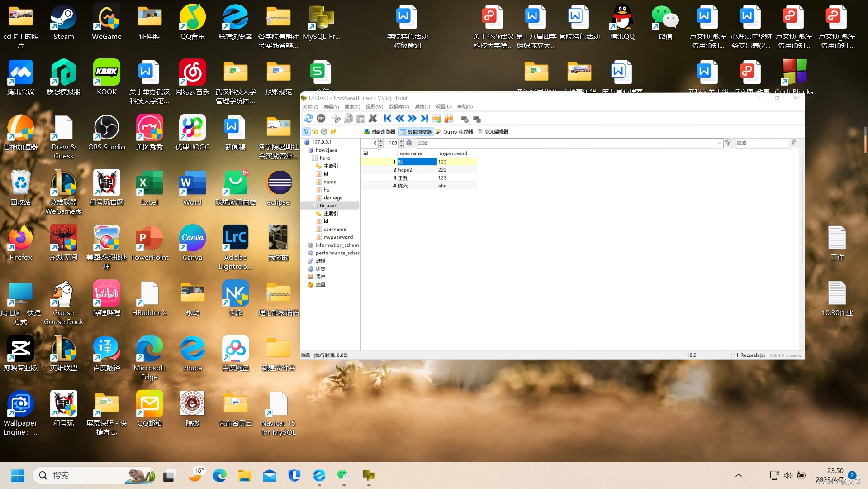
Task: Sort by mypassword column header
Action: 456,153
